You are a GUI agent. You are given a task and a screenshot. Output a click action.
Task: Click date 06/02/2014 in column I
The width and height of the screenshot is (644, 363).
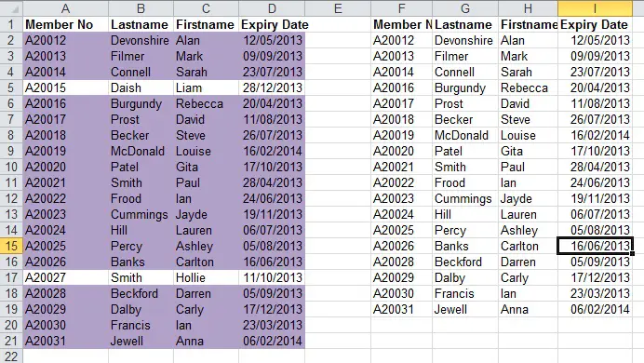coord(595,309)
